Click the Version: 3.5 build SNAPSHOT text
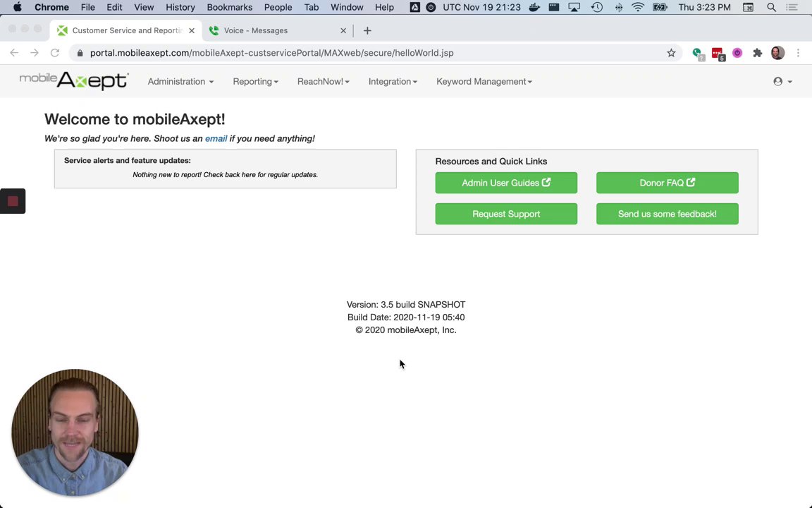Image resolution: width=812 pixels, height=508 pixels. coord(406,305)
